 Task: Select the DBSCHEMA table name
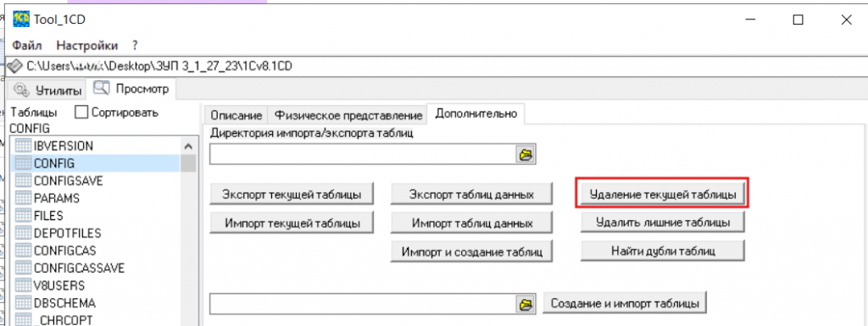pos(64,303)
